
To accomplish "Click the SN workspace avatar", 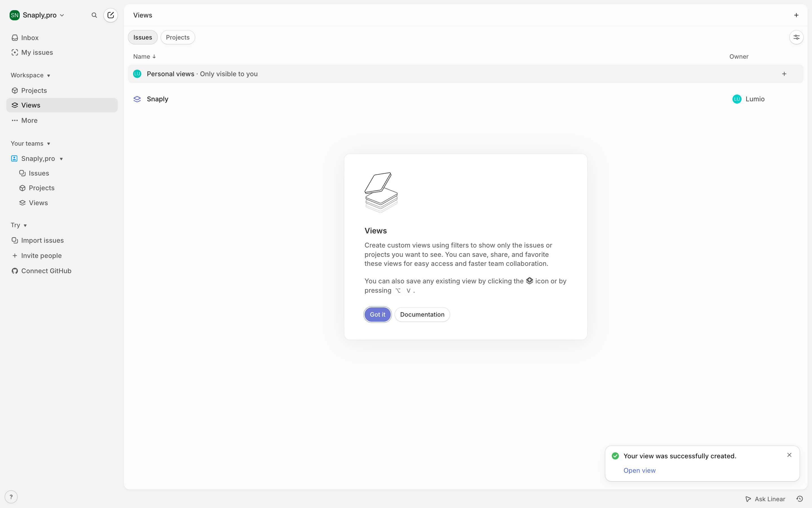I will 14,15.
